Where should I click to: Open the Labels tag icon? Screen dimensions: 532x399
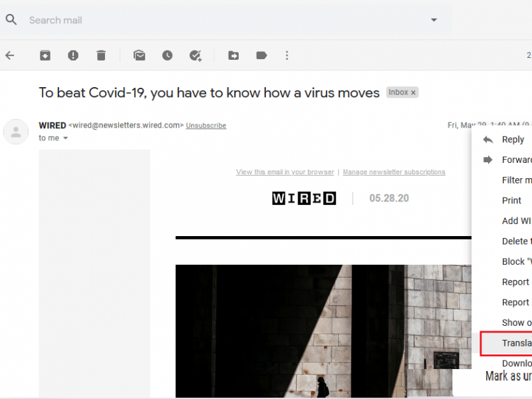[x=261, y=56]
